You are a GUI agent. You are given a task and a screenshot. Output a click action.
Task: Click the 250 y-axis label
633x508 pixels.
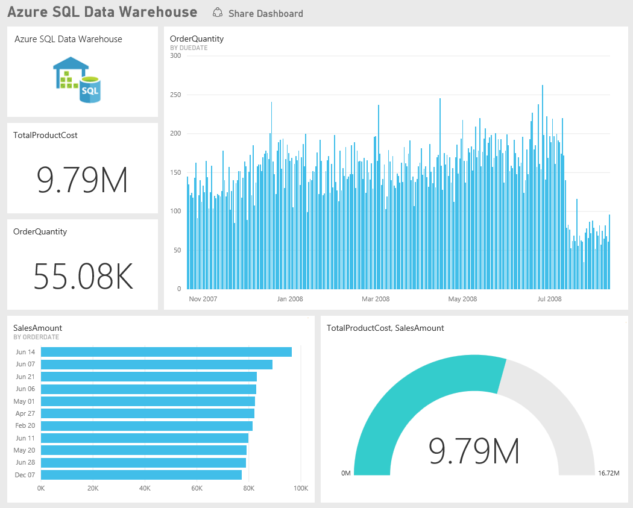(x=176, y=94)
